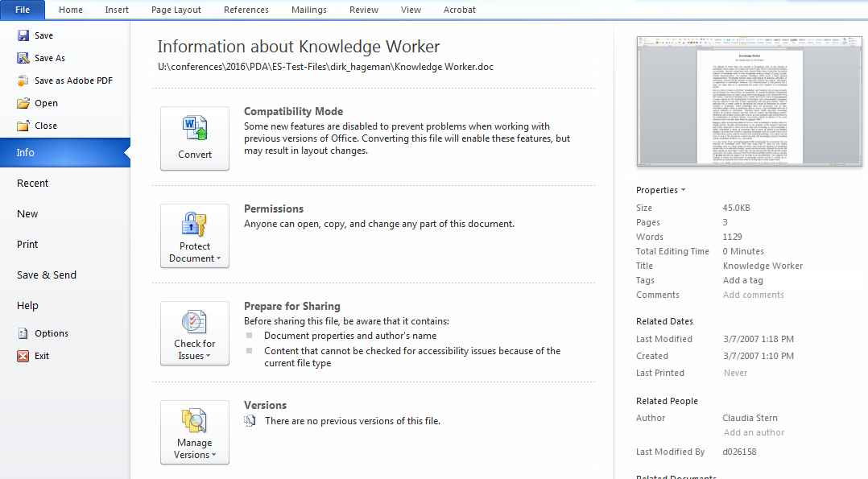The width and height of the screenshot is (868, 479).
Task: Click Save As text in sidebar
Action: click(50, 58)
